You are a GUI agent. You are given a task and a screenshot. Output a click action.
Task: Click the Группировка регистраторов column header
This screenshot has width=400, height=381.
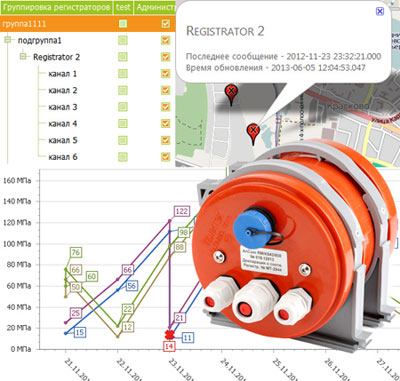pos(56,7)
